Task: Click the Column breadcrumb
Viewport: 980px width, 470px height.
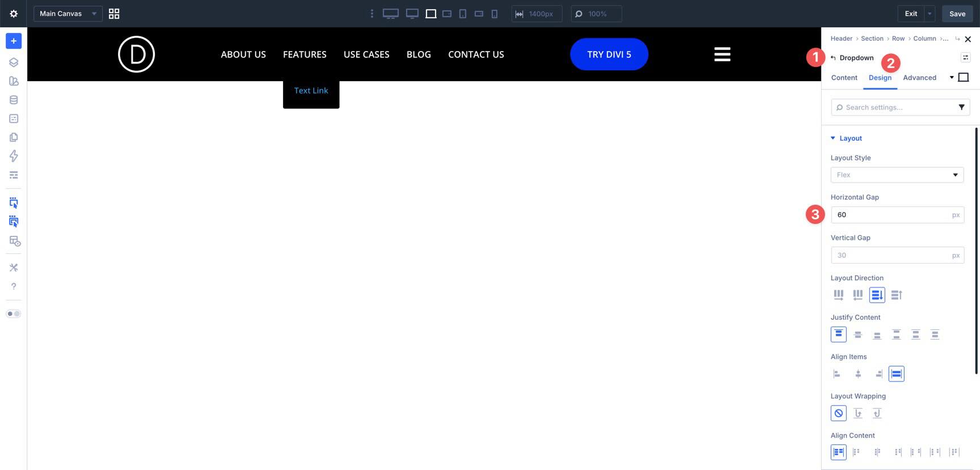Action: (x=924, y=39)
